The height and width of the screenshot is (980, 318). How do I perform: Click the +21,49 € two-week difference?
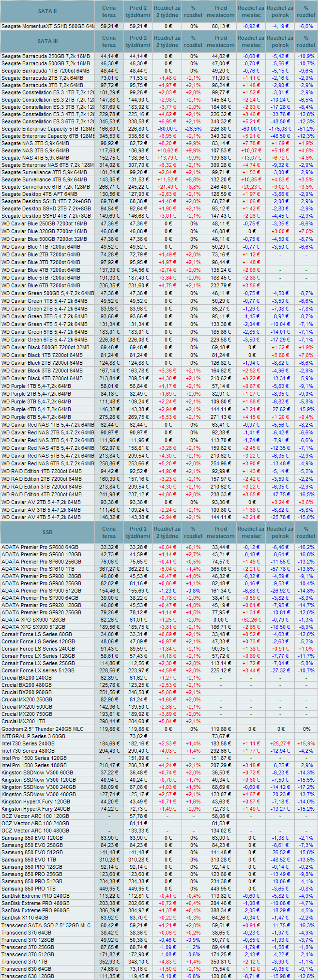tap(167, 187)
